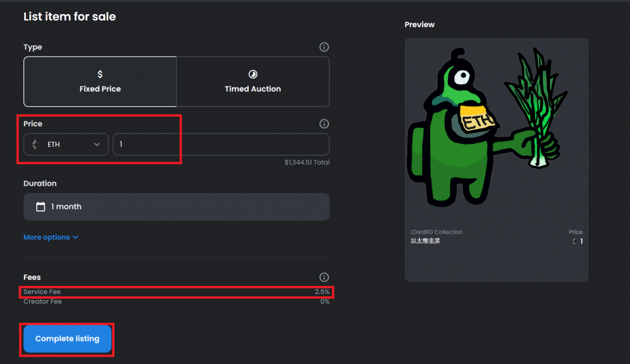Screen dimensions: 630x364
Task: Select the Timed Auction listing type
Action: (253, 82)
